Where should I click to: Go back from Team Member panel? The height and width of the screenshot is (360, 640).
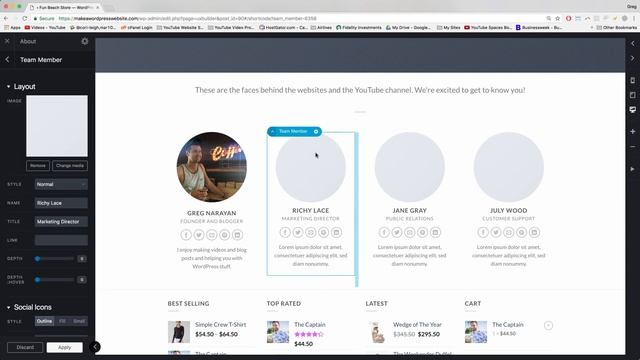7,60
